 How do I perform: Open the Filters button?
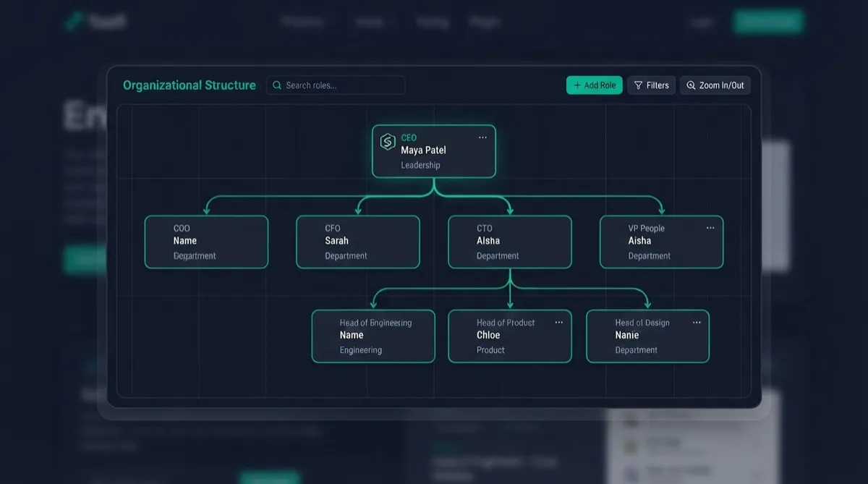point(651,85)
